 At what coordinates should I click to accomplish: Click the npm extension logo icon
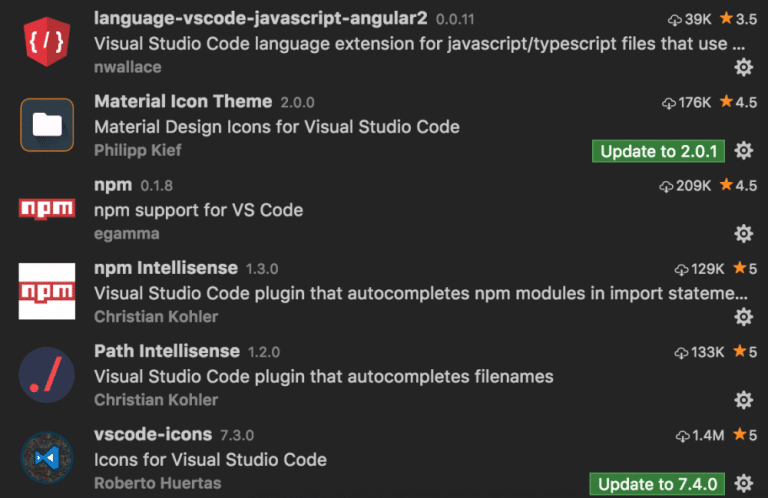(x=47, y=209)
